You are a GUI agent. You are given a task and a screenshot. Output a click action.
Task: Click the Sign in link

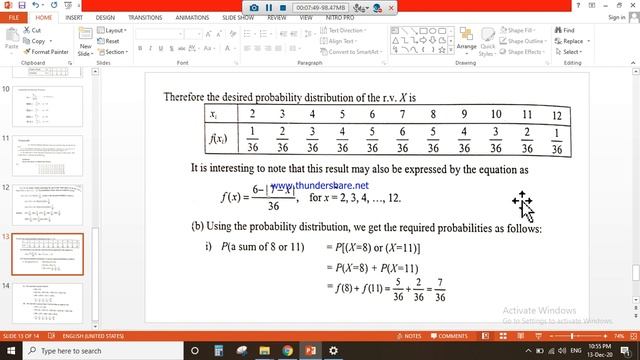coord(616,17)
